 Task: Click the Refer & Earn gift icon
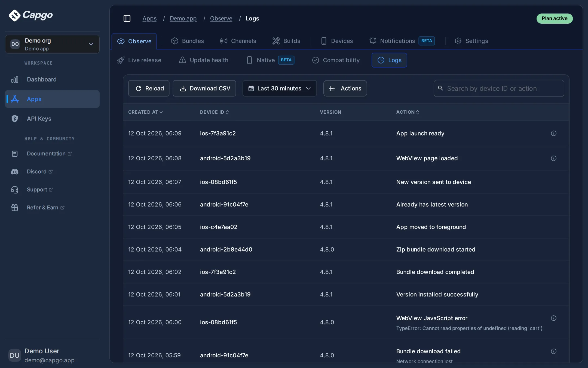tap(15, 208)
